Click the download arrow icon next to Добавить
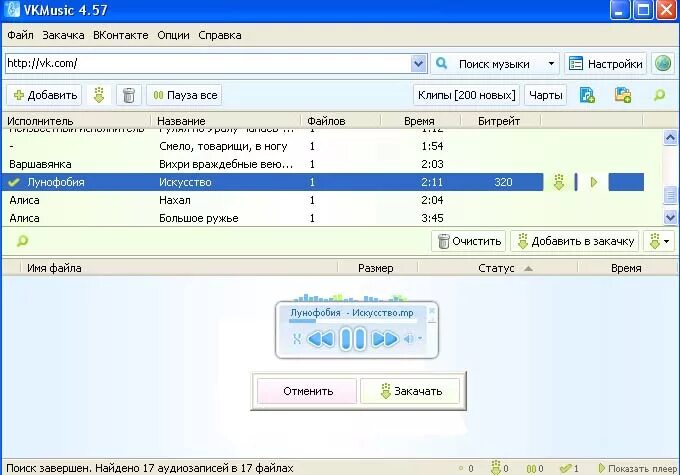This screenshot has height=475, width=680. pos(99,95)
